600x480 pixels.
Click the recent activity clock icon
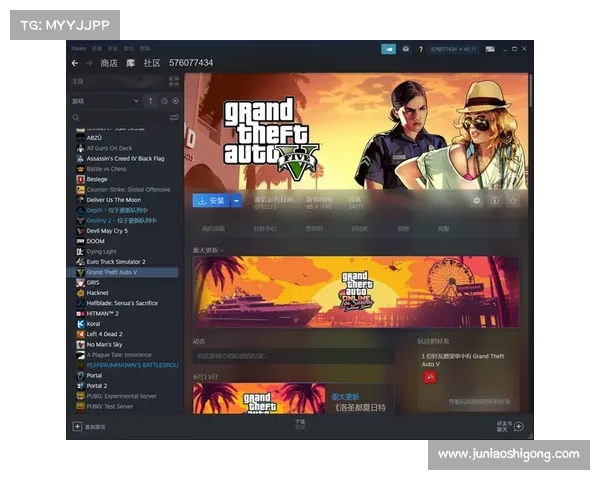point(164,101)
